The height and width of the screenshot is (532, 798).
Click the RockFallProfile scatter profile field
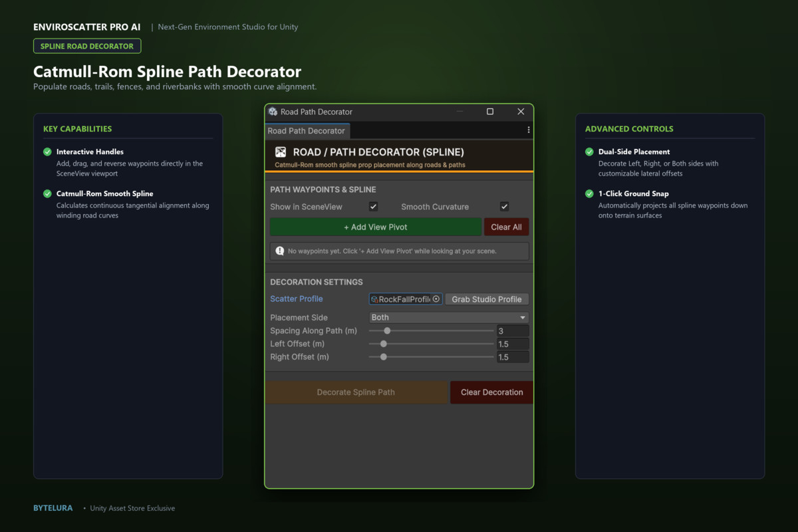pos(406,299)
